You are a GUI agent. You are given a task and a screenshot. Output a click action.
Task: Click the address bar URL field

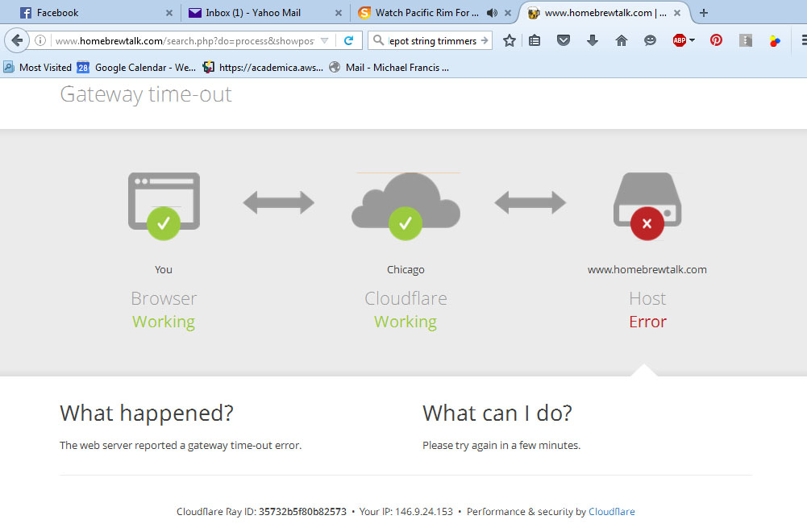coord(185,40)
